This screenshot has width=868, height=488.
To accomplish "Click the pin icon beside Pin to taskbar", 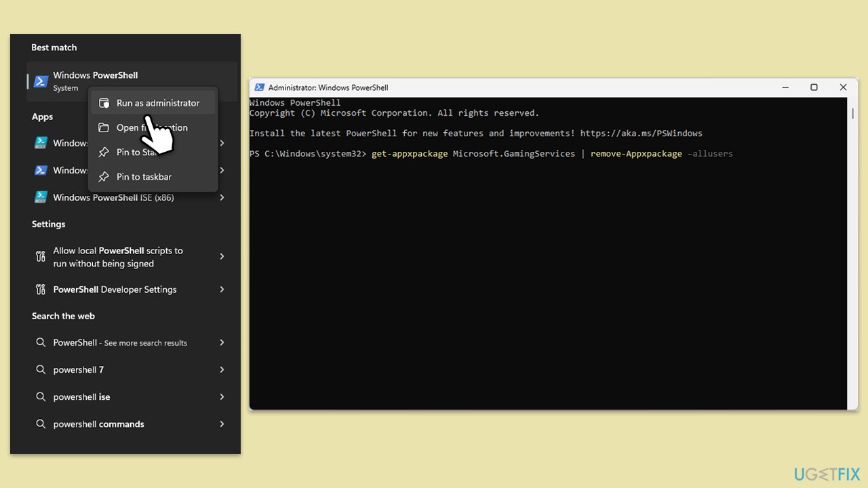I will (x=104, y=177).
